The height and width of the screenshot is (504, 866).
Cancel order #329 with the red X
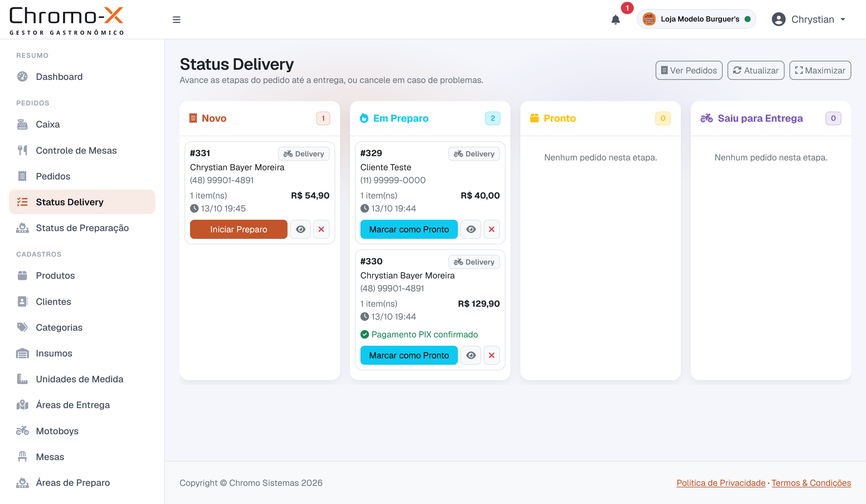491,229
